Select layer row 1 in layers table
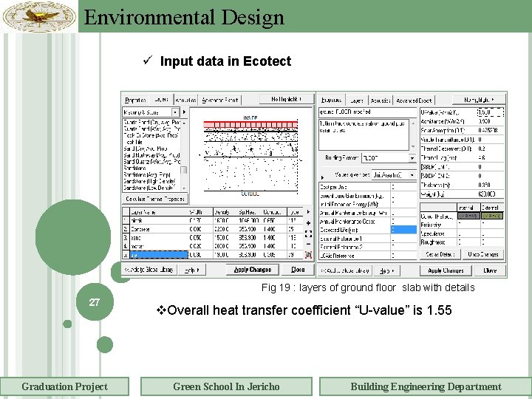The height and width of the screenshot is (399, 532). [x=212, y=220]
